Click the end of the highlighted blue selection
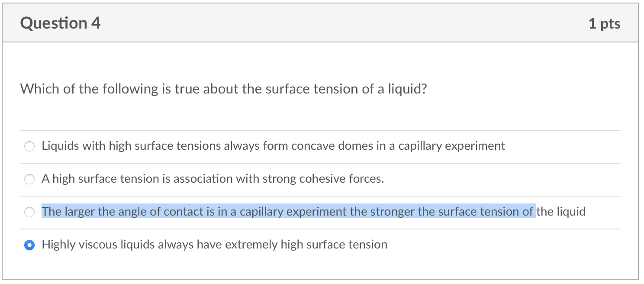Image resolution: width=644 pixels, height=284 pixels. [x=535, y=212]
